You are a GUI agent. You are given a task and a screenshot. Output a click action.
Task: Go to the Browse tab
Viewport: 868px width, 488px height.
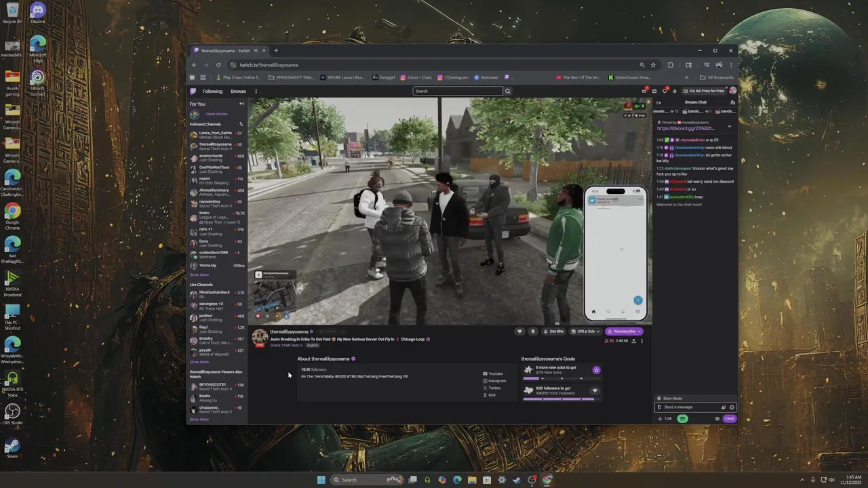coord(238,91)
